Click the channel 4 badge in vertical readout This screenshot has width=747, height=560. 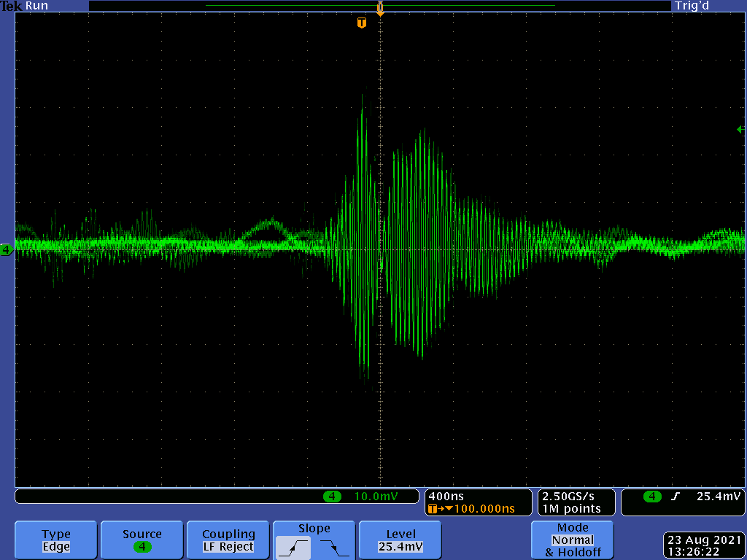click(x=332, y=497)
